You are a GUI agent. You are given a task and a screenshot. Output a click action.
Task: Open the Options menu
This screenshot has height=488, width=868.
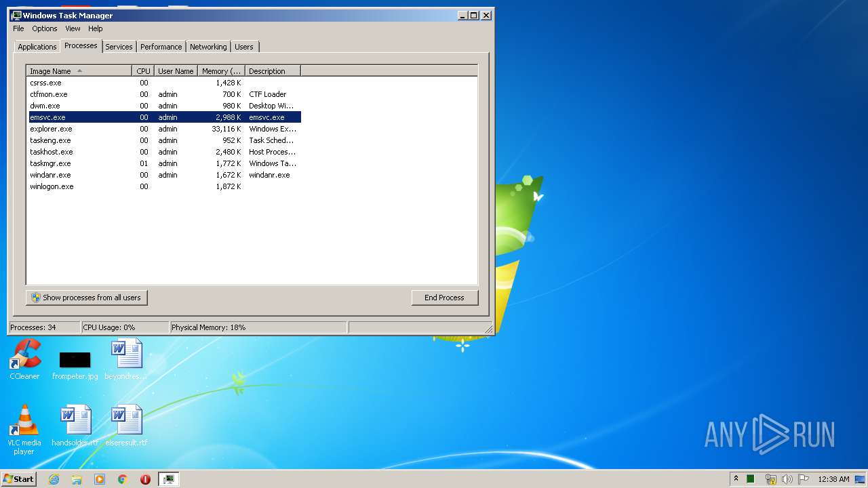click(x=45, y=28)
